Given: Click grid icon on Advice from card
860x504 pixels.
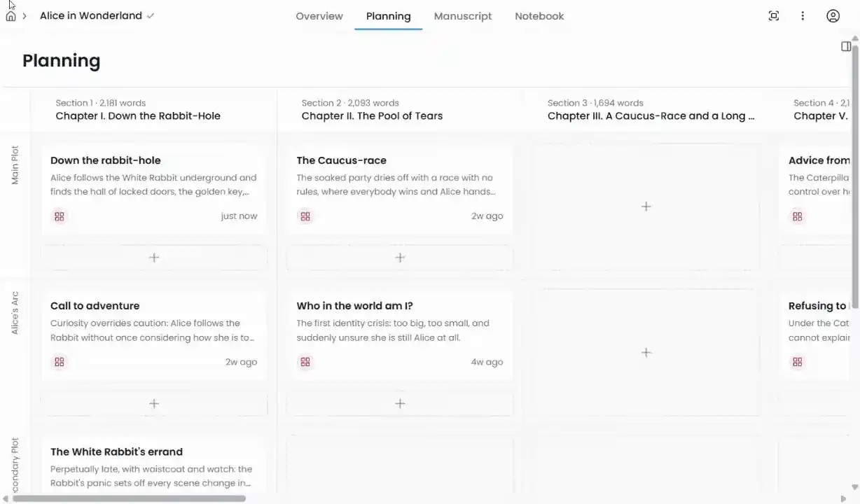Looking at the screenshot, I should [x=798, y=216].
